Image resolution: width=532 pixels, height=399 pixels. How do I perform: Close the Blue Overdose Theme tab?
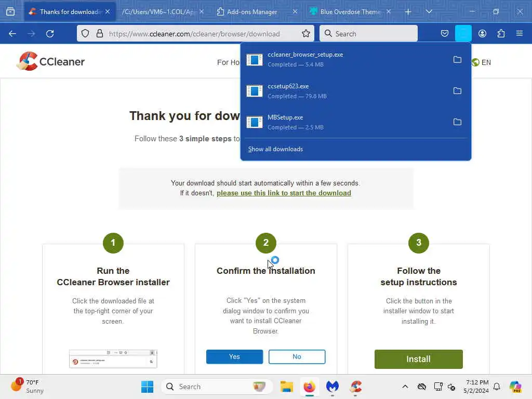389,11
